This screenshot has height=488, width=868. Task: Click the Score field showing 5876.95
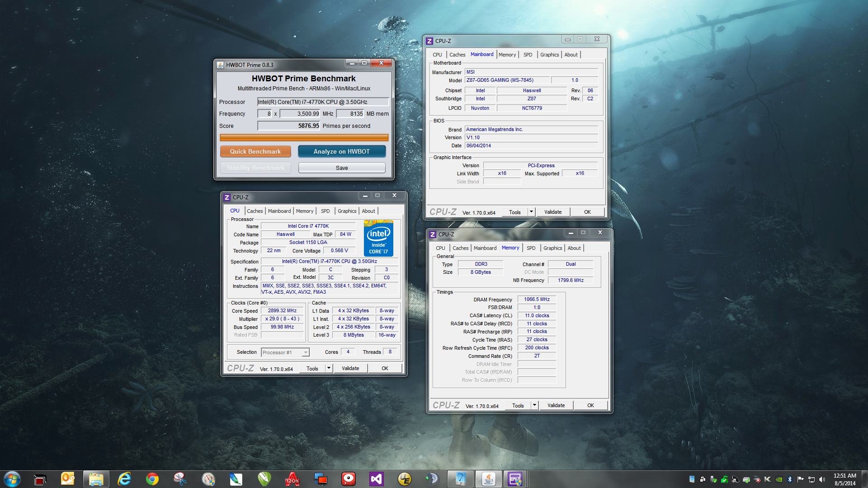coord(289,126)
